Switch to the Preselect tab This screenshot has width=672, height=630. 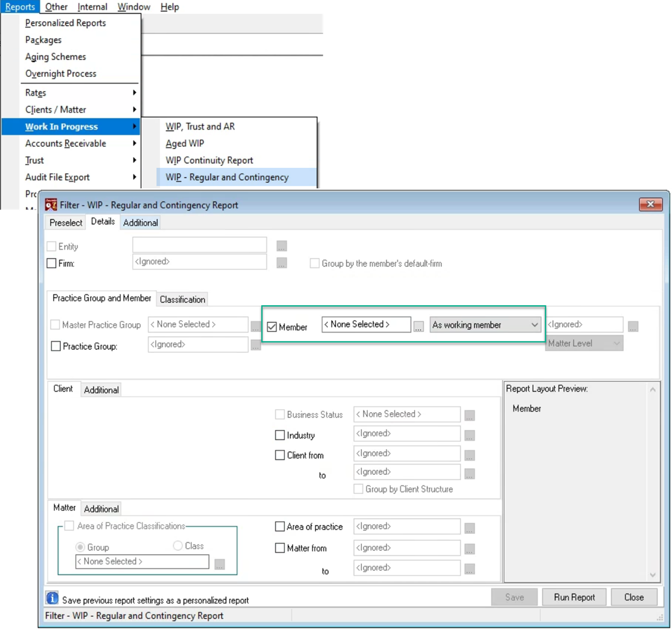(x=66, y=222)
